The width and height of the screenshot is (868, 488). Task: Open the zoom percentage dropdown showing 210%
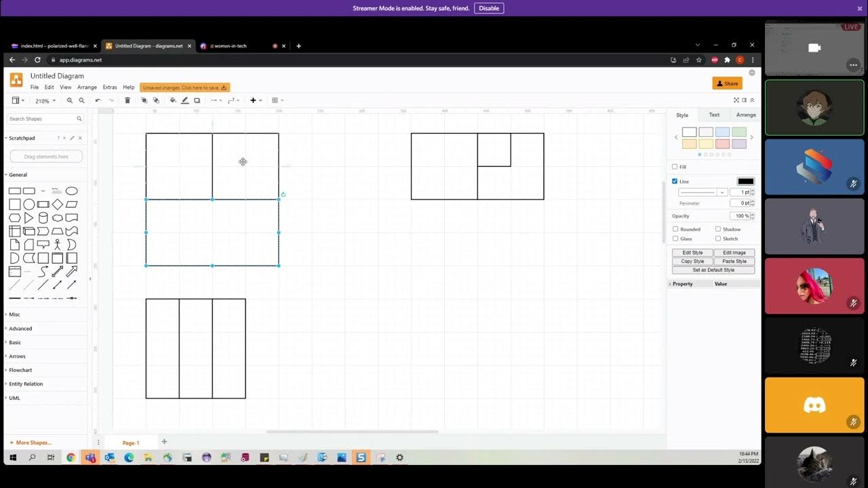45,100
